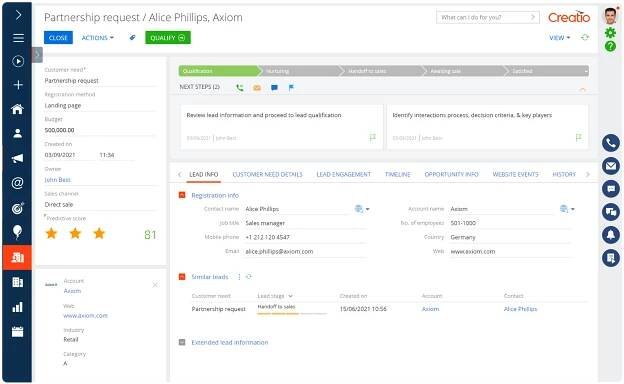Switch to the OPPORTUNITY INFO tab
Viewport: 624px width, 384px height.
[x=451, y=175]
